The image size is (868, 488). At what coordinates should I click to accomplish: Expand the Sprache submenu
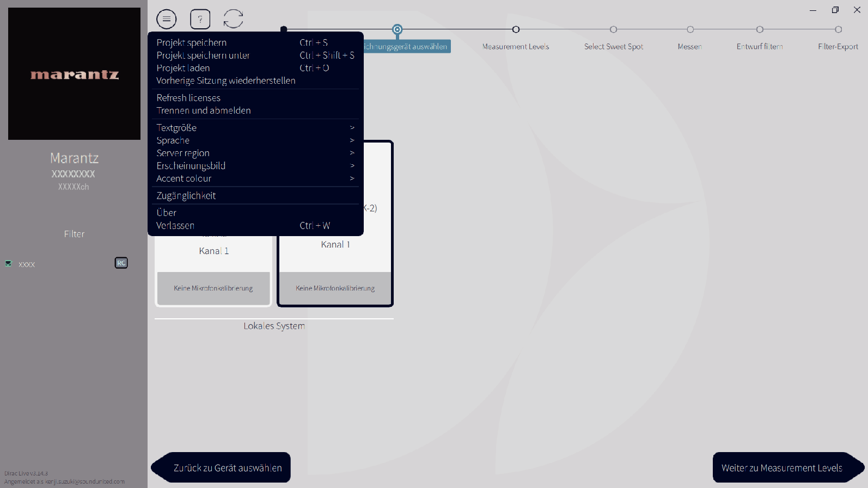point(255,140)
